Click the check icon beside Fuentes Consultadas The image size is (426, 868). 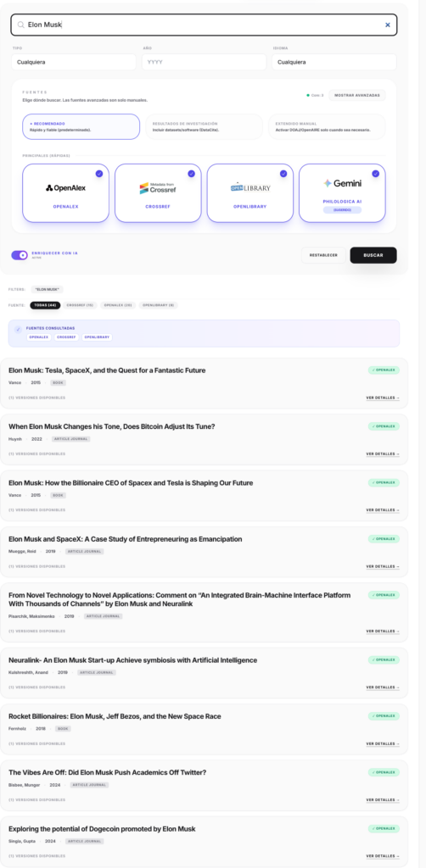click(x=19, y=330)
